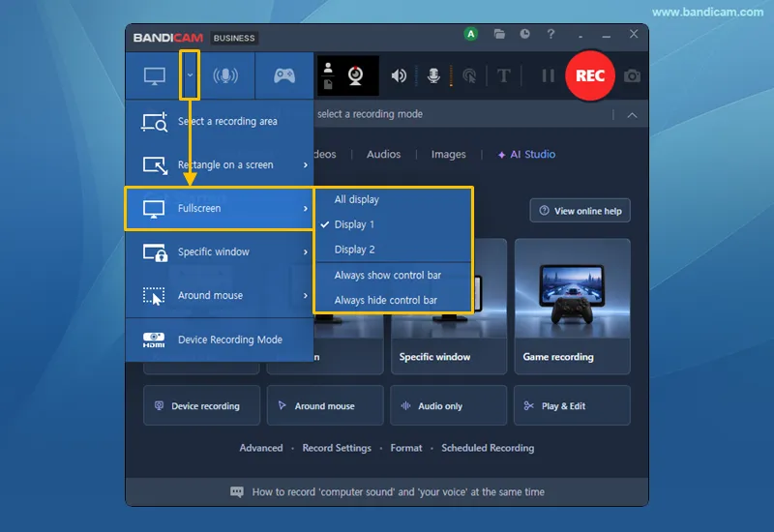The width and height of the screenshot is (774, 532).
Task: Choose Around mouse in the mode menu
Action: click(220, 295)
